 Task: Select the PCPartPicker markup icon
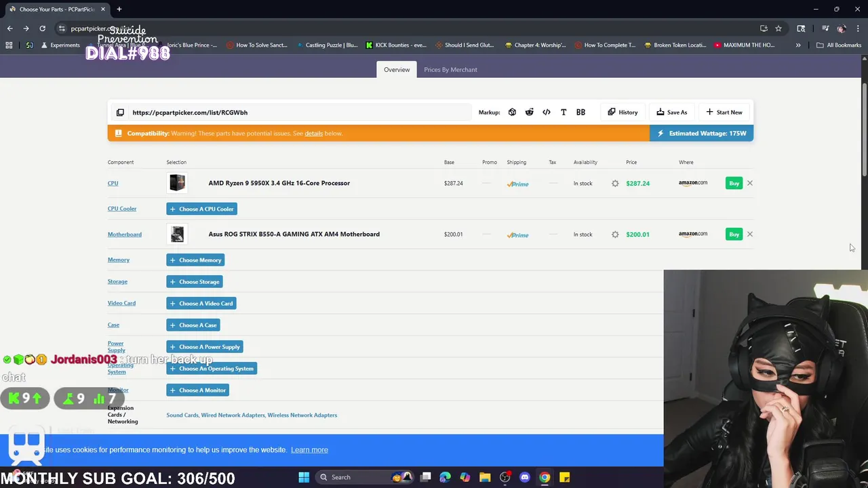512,113
